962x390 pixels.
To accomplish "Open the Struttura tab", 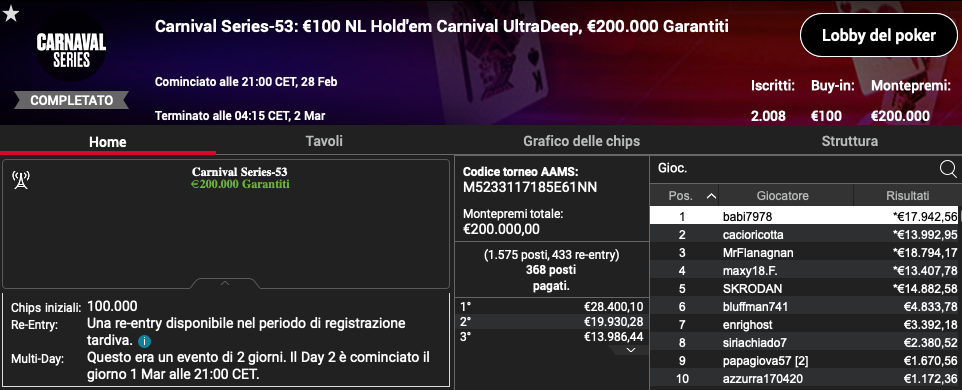I will tap(849, 141).
